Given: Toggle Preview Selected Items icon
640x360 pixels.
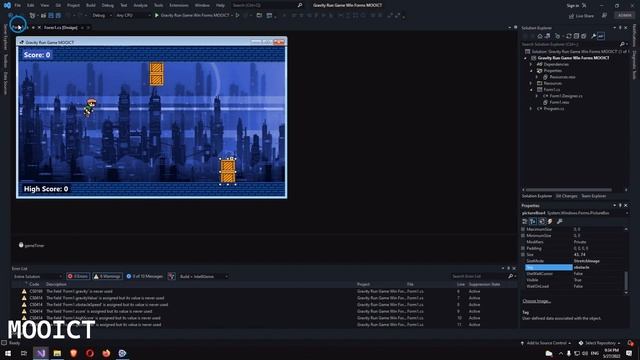Looking at the screenshot, I should point(601,36).
